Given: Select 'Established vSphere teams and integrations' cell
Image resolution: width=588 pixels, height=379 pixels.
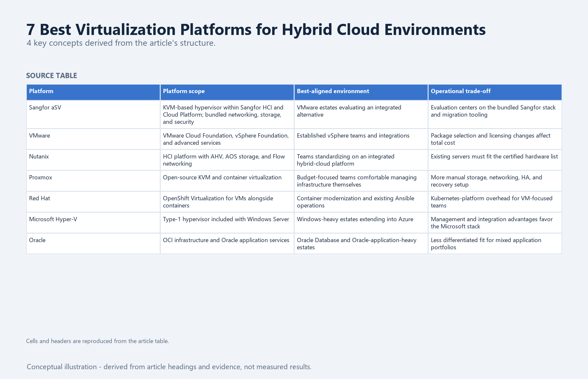Looking at the screenshot, I should [361, 139].
